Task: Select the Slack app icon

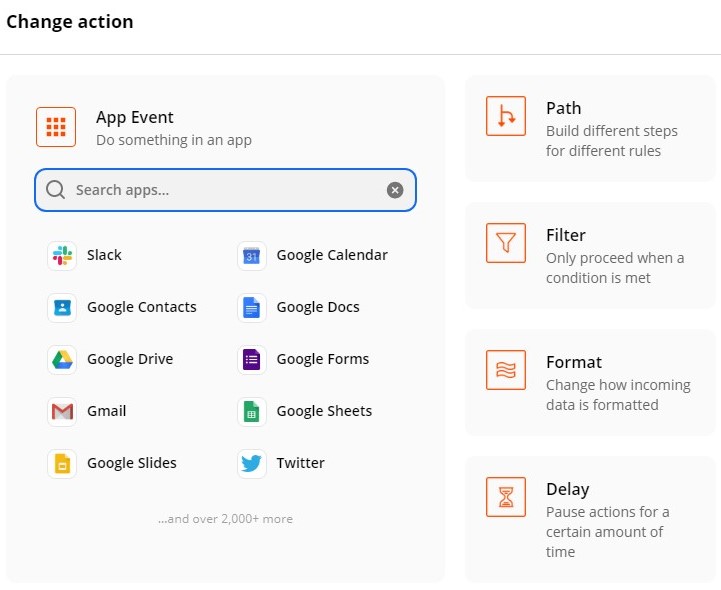Action: click(62, 255)
